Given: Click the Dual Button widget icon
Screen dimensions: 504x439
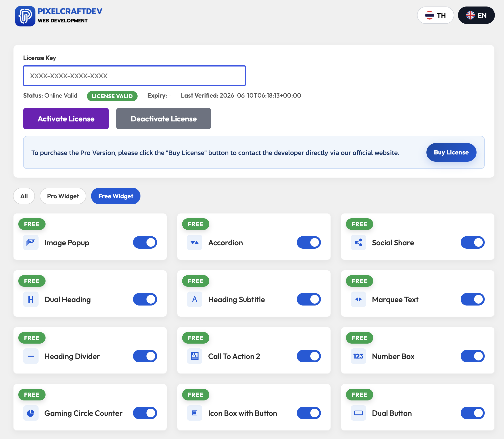Looking at the screenshot, I should coord(358,413).
